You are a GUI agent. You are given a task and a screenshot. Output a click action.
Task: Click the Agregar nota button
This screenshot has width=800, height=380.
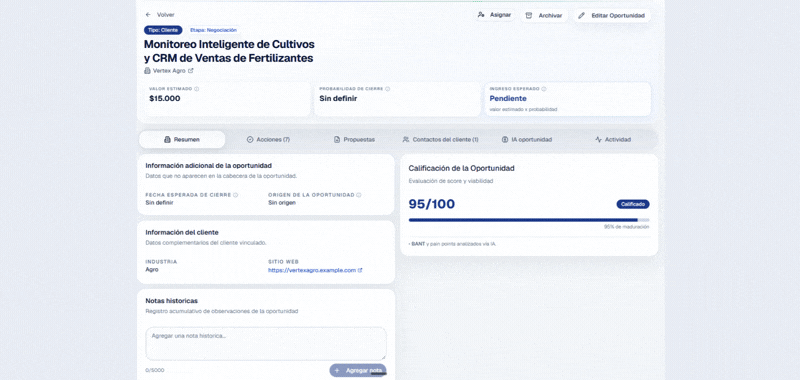click(x=358, y=370)
